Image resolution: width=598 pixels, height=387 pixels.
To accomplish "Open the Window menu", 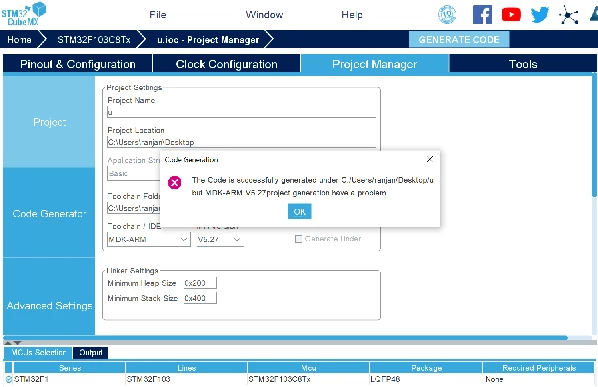I will pos(264,15).
